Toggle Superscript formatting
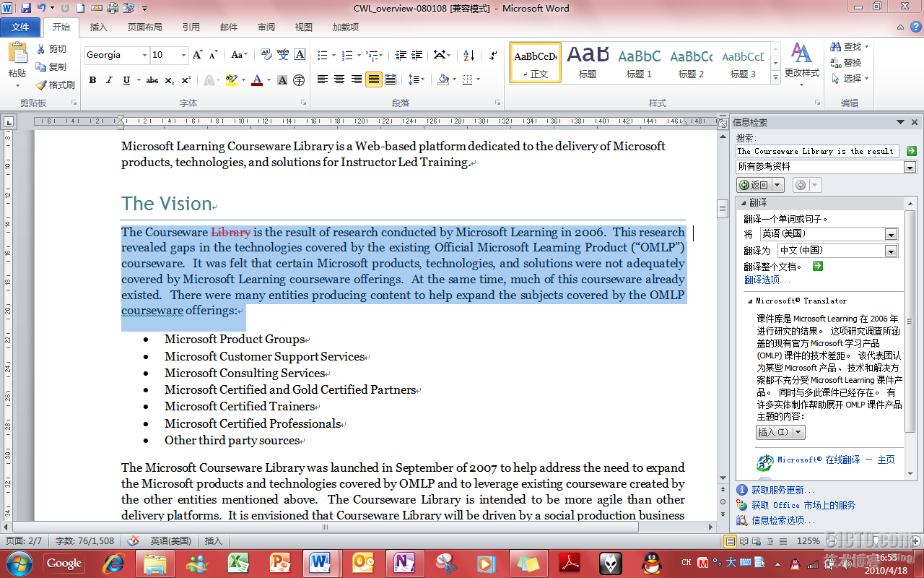 click(x=186, y=79)
